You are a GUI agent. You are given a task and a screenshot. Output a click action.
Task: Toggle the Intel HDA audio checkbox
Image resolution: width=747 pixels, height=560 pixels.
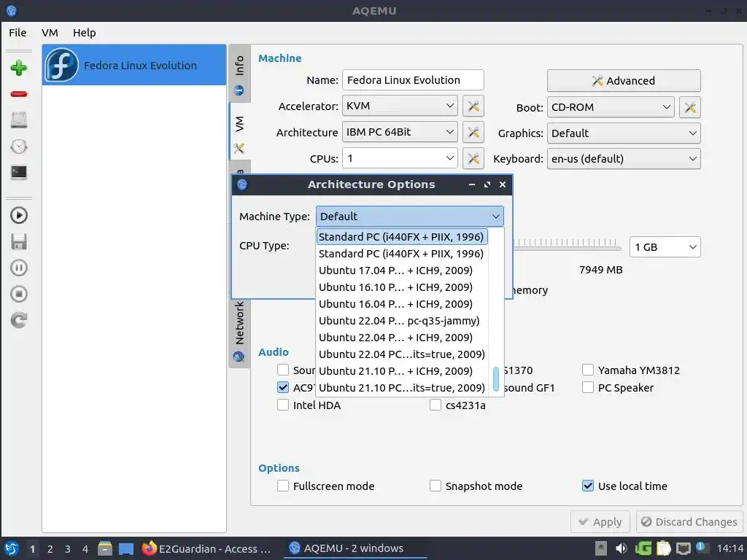tap(283, 405)
